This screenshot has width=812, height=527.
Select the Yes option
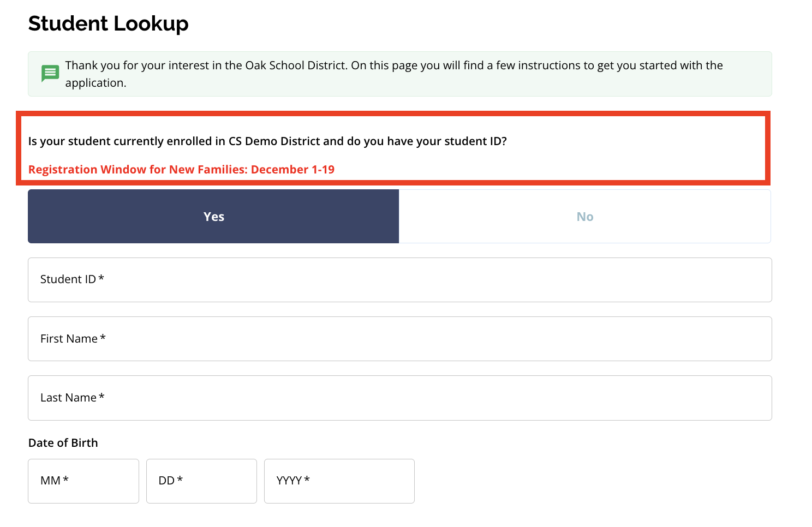[213, 217]
